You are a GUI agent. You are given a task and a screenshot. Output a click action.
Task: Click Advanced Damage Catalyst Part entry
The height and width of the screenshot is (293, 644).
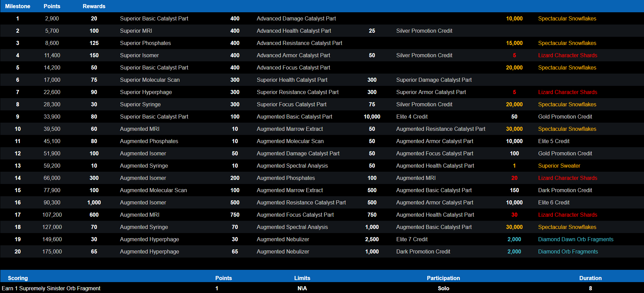[296, 18]
